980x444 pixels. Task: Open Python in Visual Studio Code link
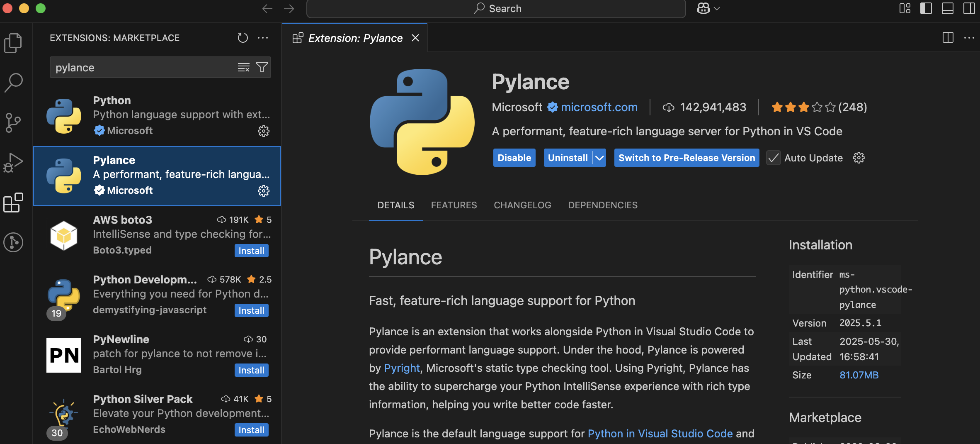660,434
